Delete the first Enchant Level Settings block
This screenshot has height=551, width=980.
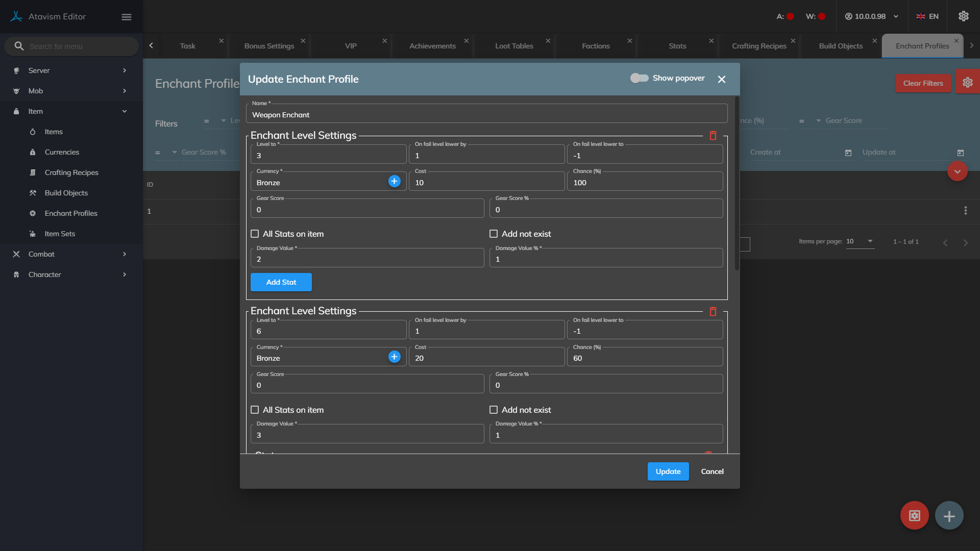coord(713,136)
